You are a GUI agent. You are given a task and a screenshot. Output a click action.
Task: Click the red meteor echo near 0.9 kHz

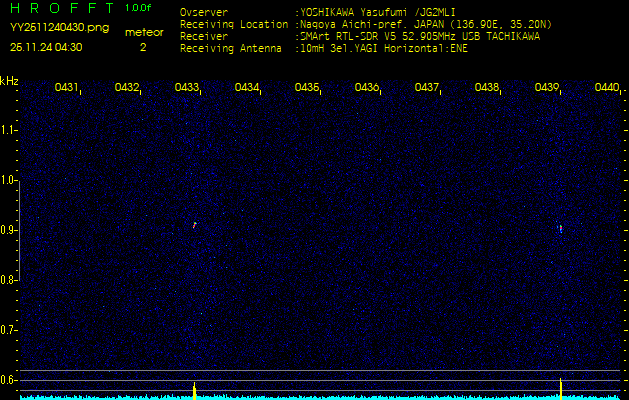(194, 225)
